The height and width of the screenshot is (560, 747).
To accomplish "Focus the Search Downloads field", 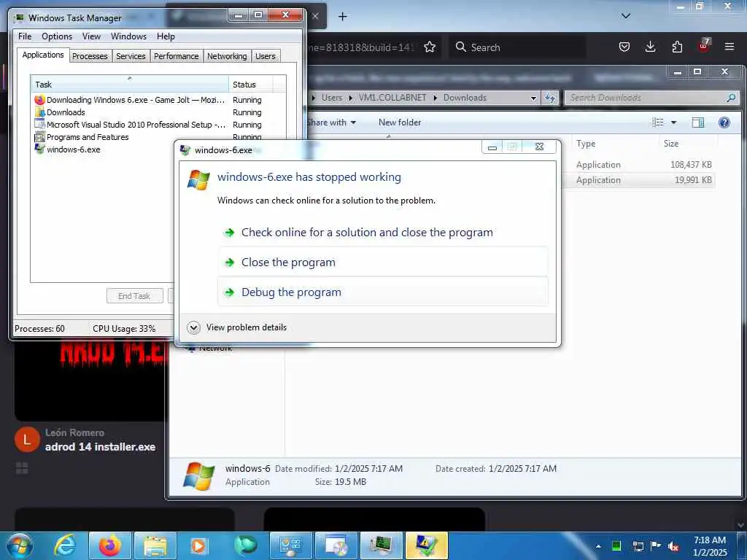I will [x=646, y=98].
